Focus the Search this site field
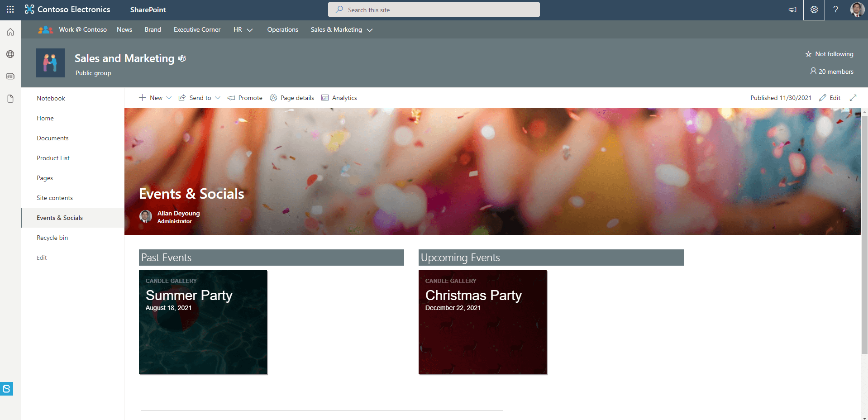The height and width of the screenshot is (420, 868). (x=434, y=10)
